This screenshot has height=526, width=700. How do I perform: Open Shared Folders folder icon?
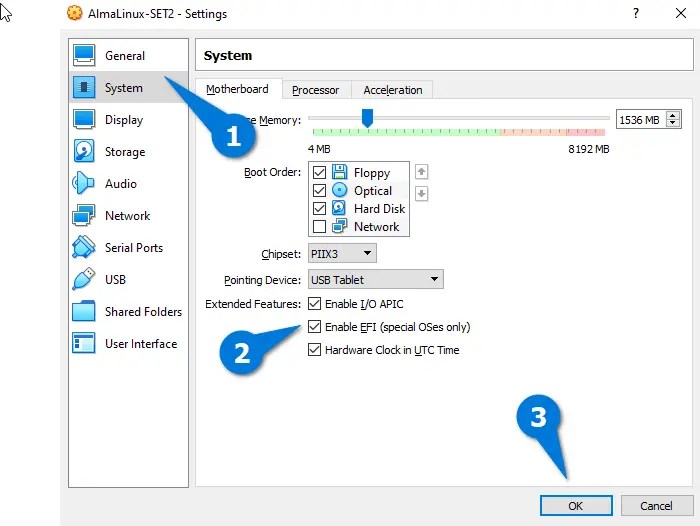pyautogui.click(x=83, y=311)
